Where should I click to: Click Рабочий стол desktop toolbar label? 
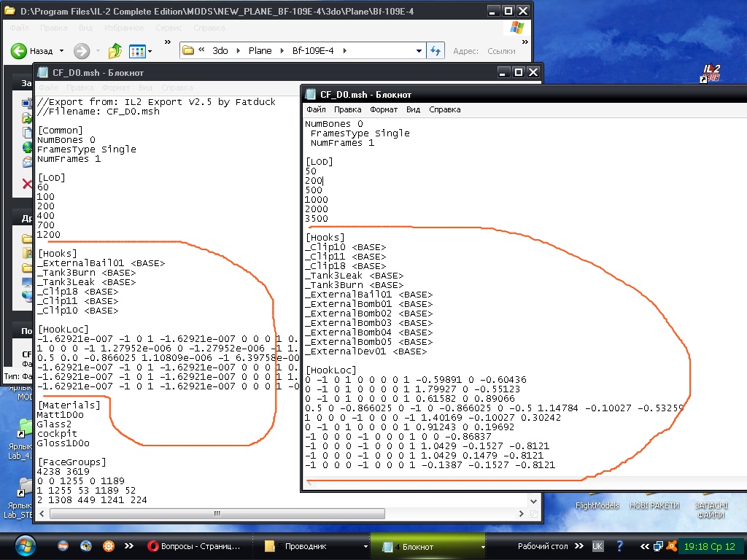coord(543,546)
